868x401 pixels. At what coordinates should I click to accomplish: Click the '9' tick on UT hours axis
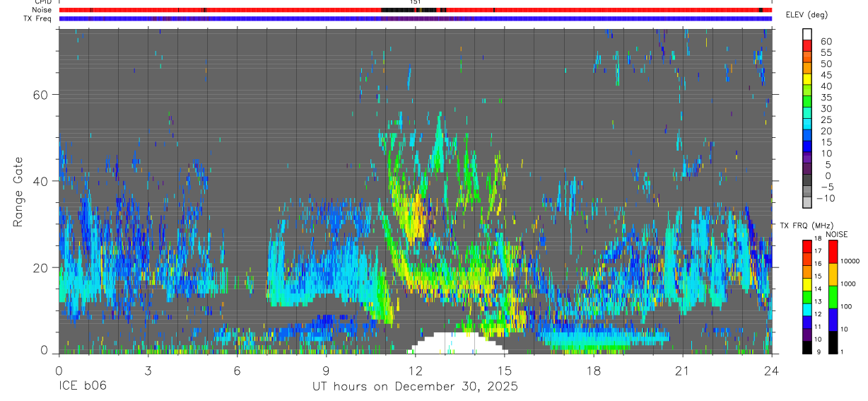click(x=326, y=371)
